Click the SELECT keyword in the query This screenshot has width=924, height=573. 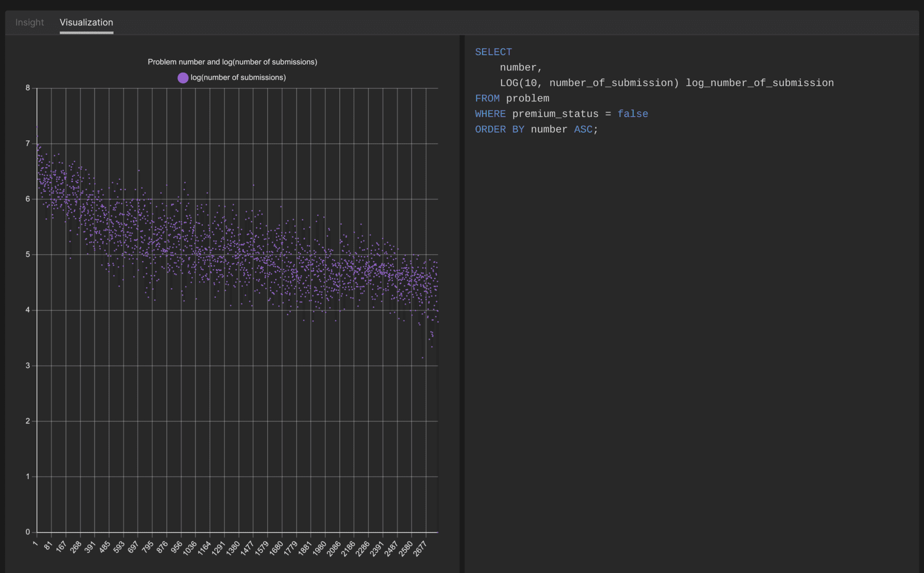(493, 52)
